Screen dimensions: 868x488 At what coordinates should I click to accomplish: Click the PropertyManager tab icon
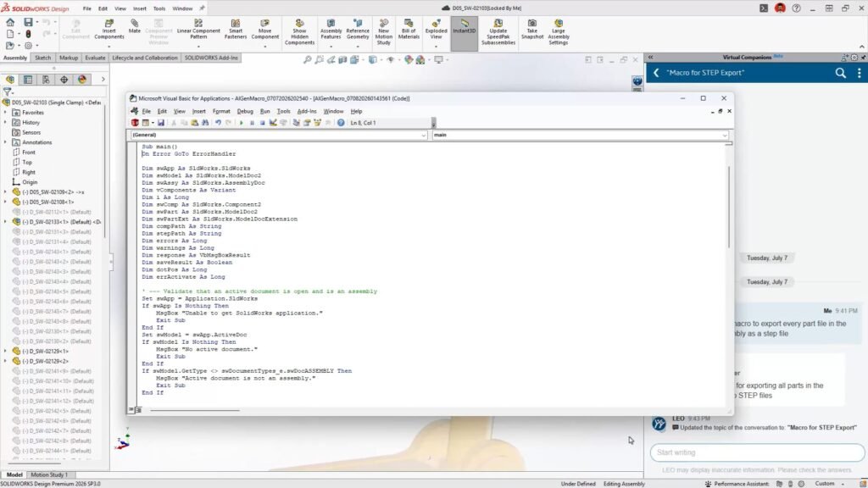(28, 80)
